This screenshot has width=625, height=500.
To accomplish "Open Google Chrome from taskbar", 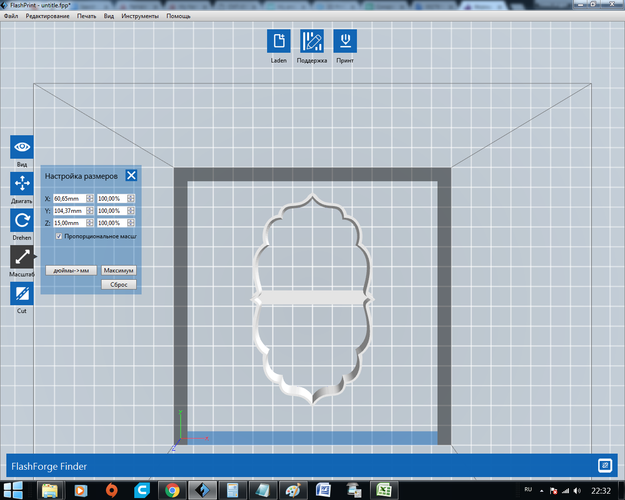I will pos(172,490).
